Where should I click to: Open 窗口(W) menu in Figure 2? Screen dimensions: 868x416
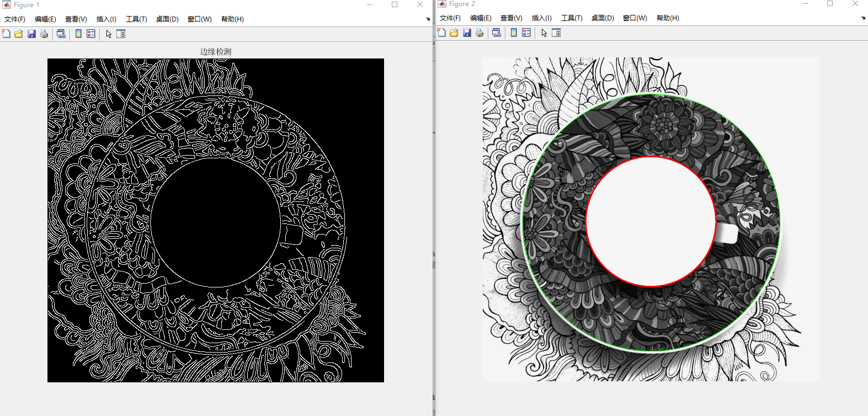[635, 18]
